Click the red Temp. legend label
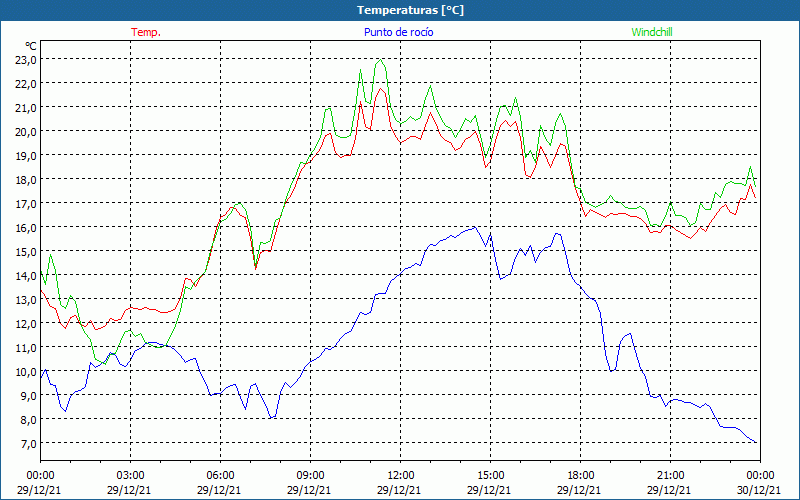 tap(146, 32)
